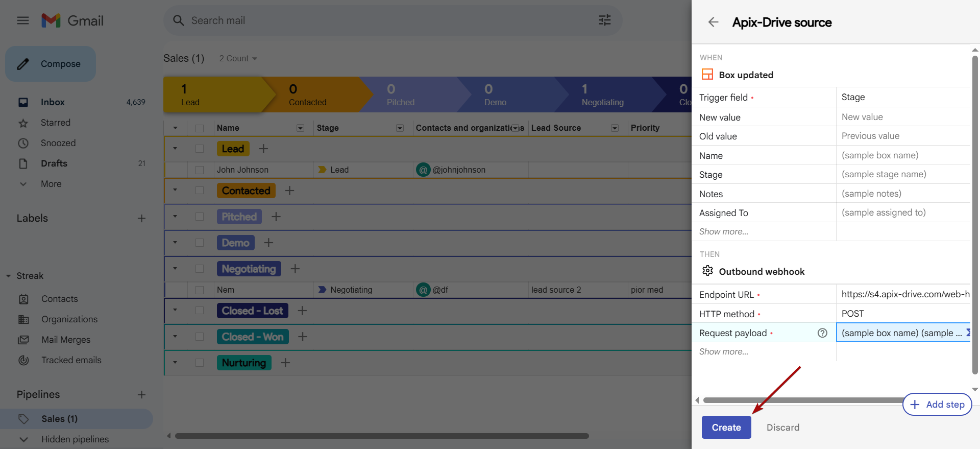Image resolution: width=980 pixels, height=449 pixels.
Task: Tick the Lead group checkbox
Action: coord(200,149)
